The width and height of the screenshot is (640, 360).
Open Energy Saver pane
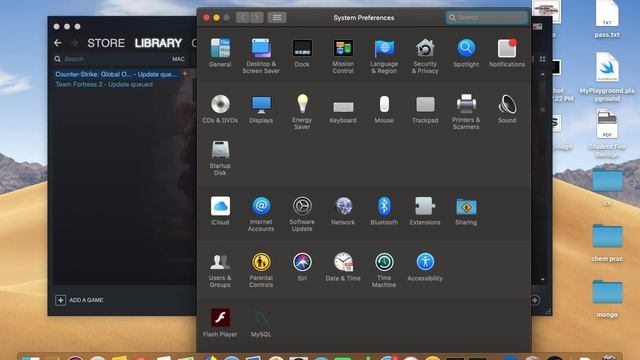click(302, 112)
